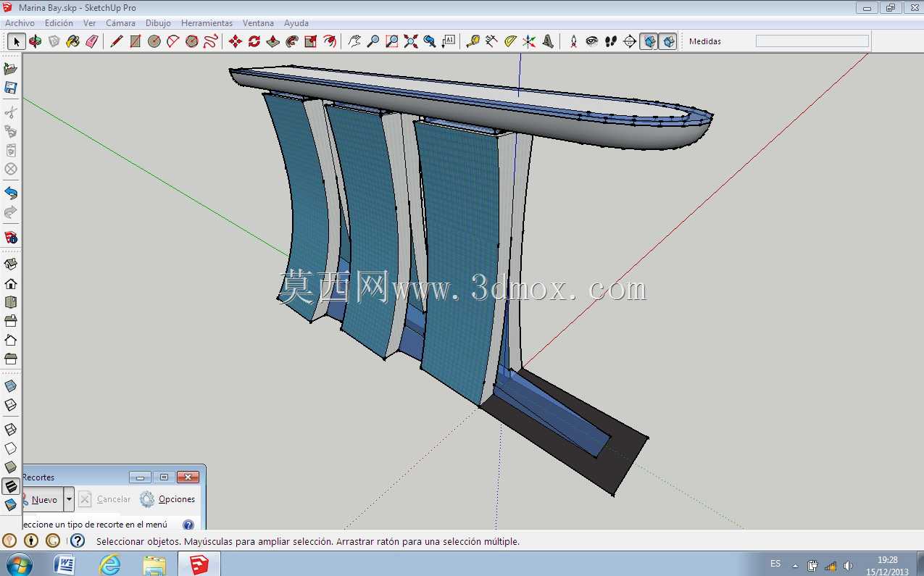Select the Line pencil tool

116,41
